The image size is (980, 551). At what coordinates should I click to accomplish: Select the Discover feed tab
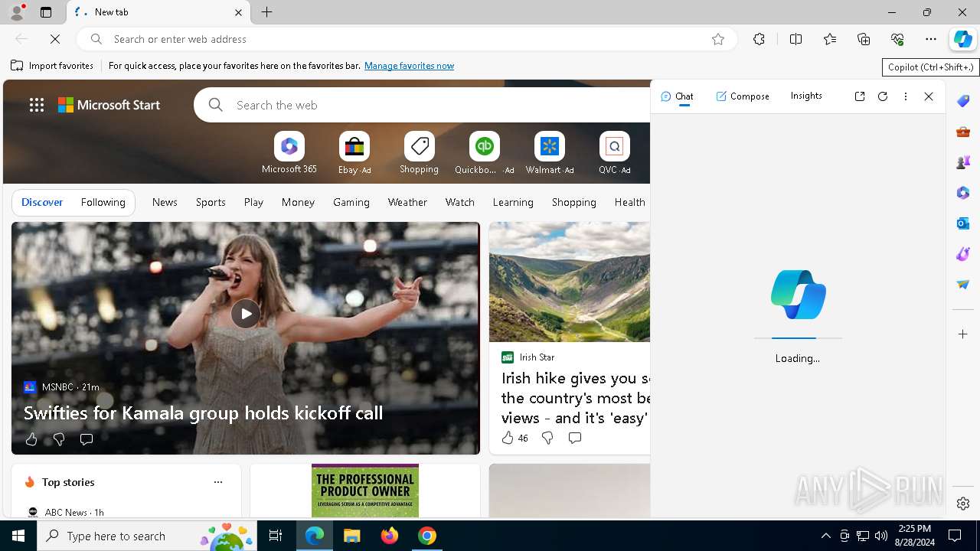[x=42, y=202]
